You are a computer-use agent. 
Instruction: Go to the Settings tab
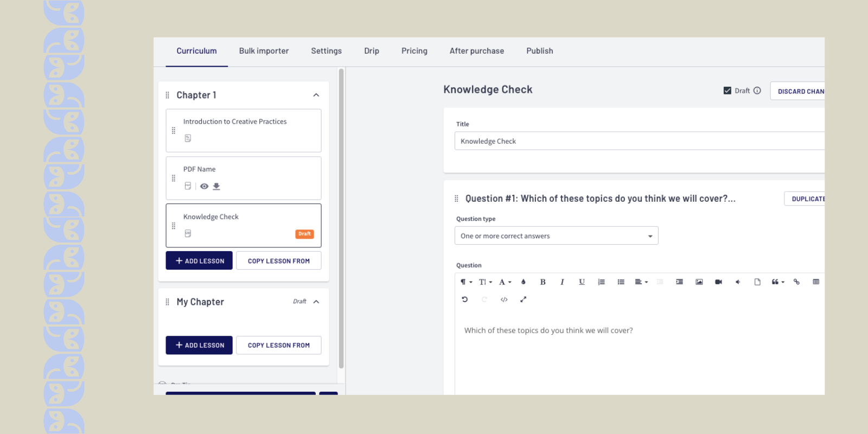(x=326, y=51)
